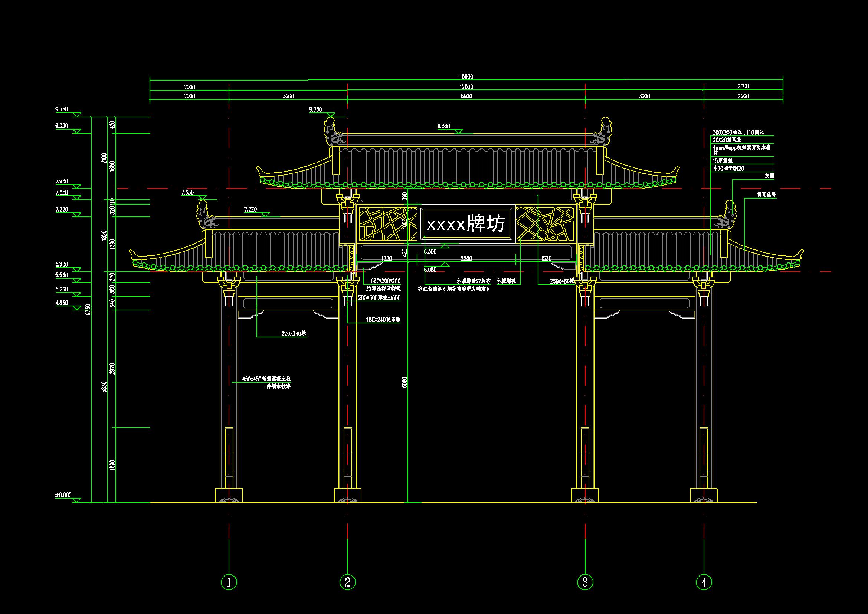Image resolution: width=868 pixels, height=614 pixels.
Task: Click the '7.220' elevation on the side roof ridge
Action: click(250, 209)
